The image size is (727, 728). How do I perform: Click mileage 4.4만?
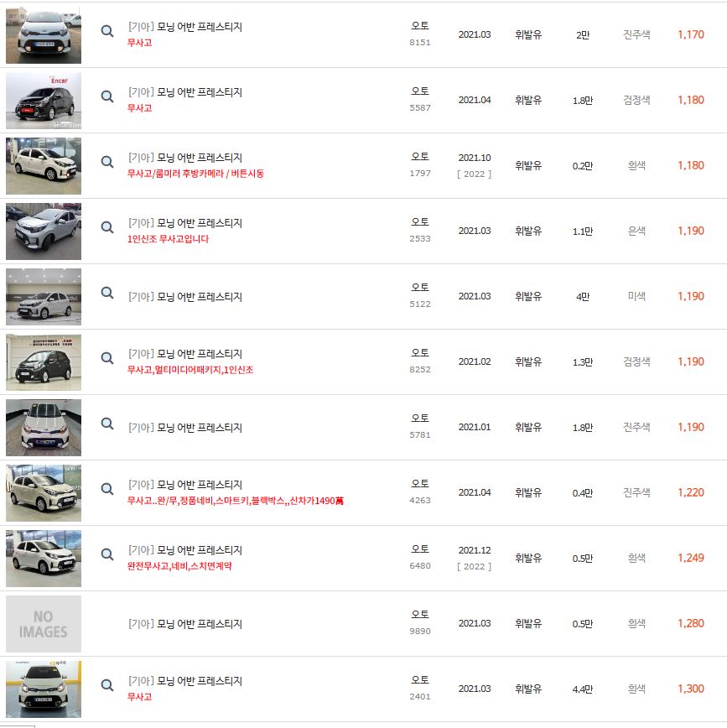pyautogui.click(x=583, y=689)
